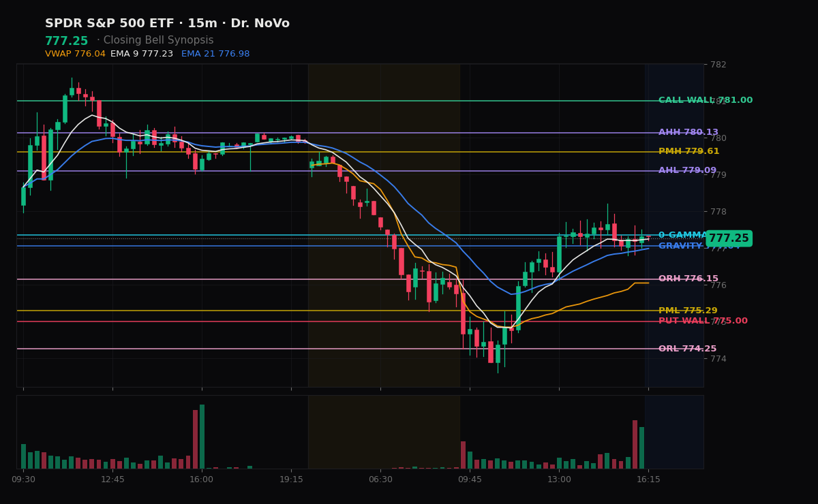The width and height of the screenshot is (818, 504).
Task: Click the 13:00 time axis label
Action: click(x=559, y=479)
